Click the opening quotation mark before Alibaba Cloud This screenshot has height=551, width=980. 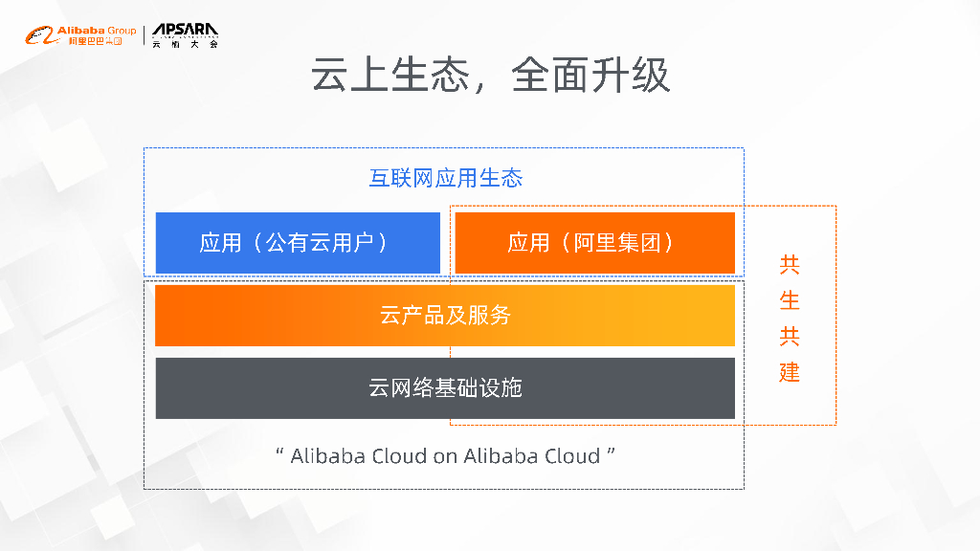(278, 452)
